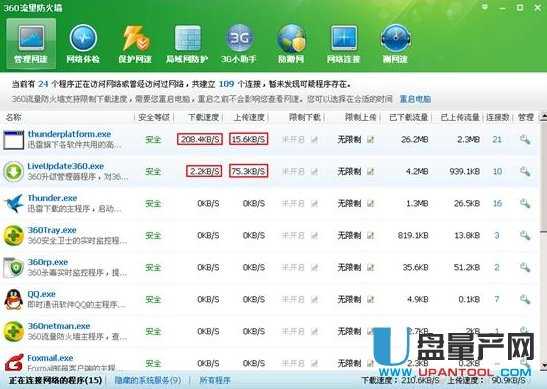
Task: Click the QQ penguin icon
Action: point(14,299)
